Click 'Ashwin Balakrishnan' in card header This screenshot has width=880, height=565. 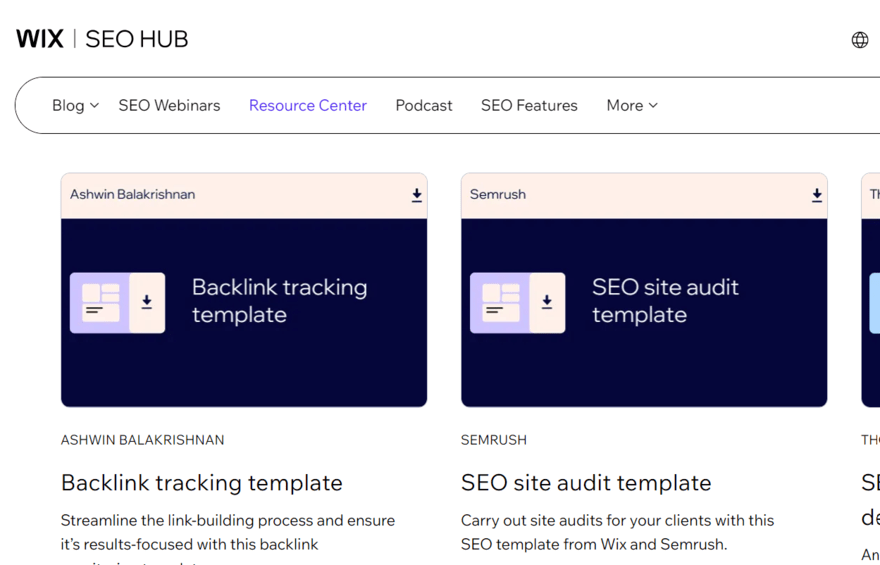pos(132,195)
